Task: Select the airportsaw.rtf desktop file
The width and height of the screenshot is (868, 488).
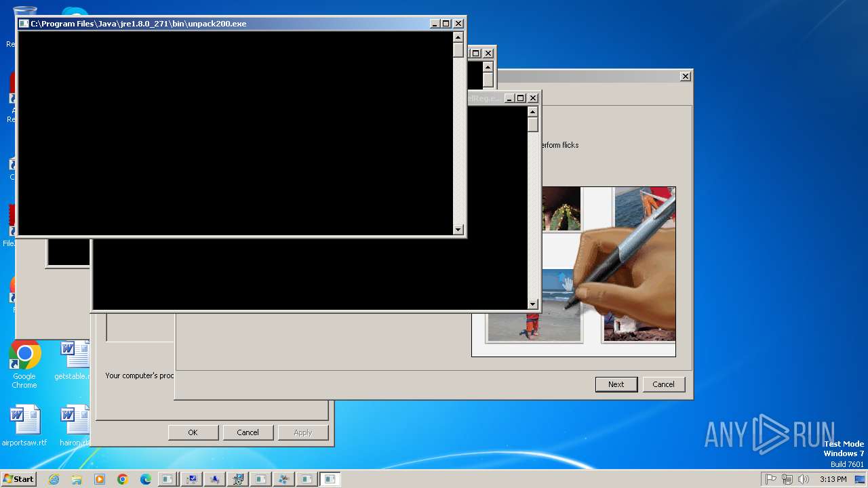Action: click(x=24, y=426)
